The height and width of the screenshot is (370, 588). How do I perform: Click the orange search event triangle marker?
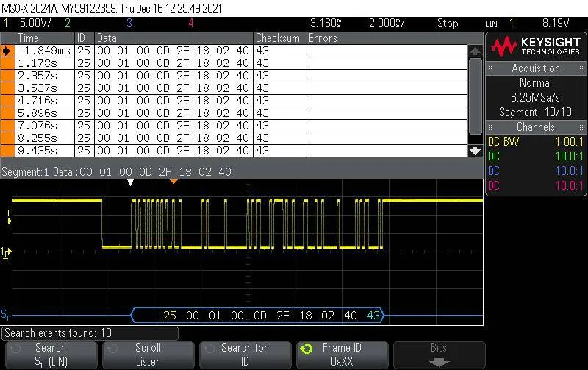coord(173,182)
